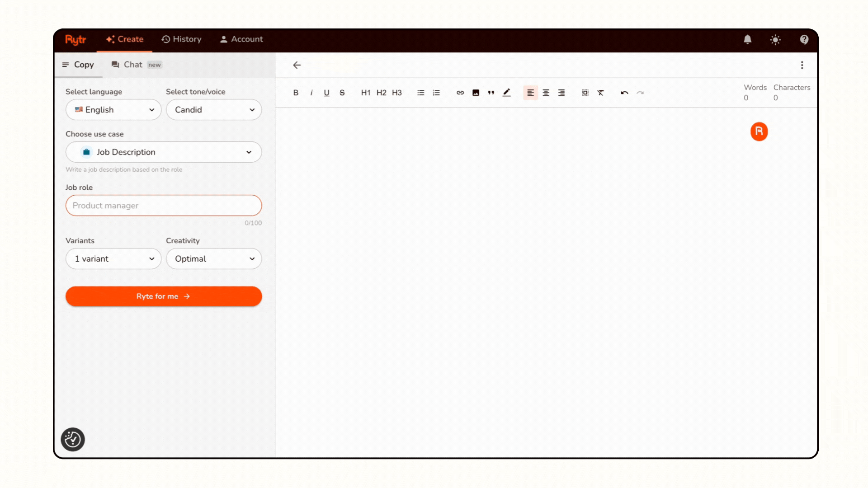Viewport: 868px width, 488px height.
Task: Undo the last editor action
Action: coord(624,93)
